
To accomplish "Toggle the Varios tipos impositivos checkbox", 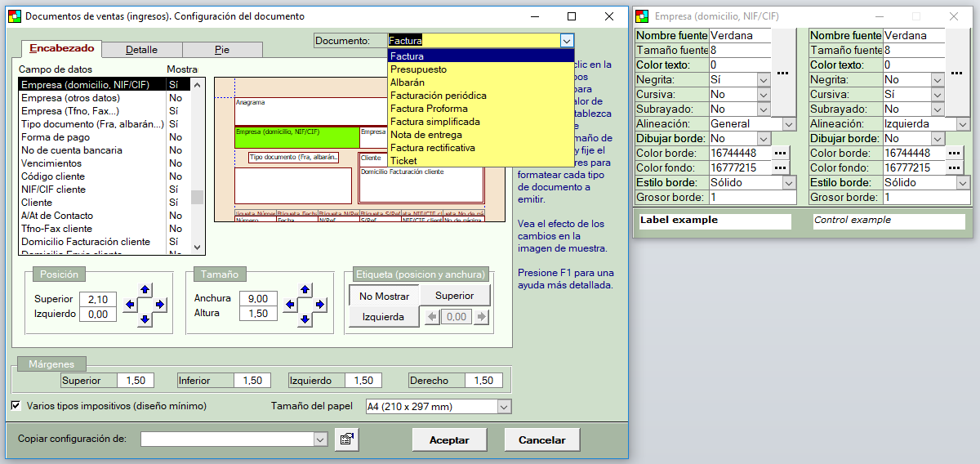I will tap(16, 405).
